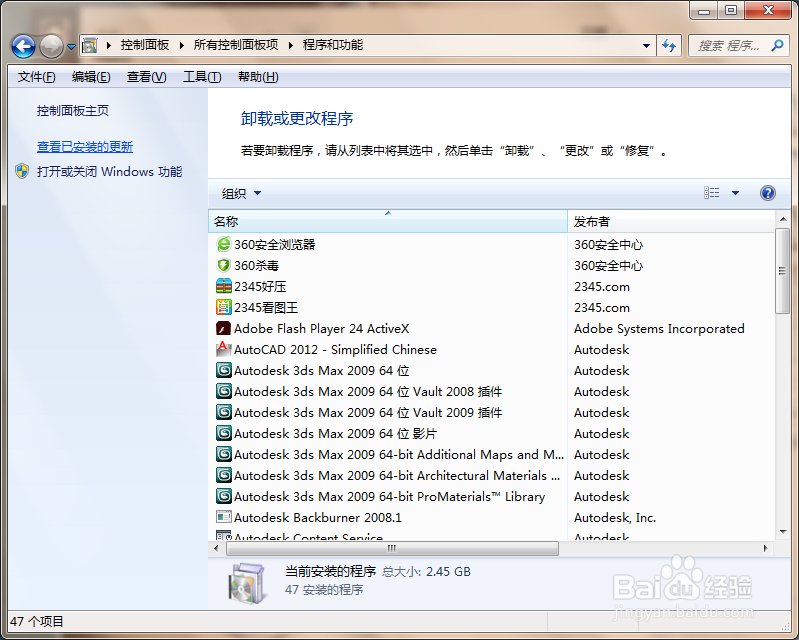Click the refresh button beside address bar
Viewport: 799px width, 640px height.
point(669,46)
